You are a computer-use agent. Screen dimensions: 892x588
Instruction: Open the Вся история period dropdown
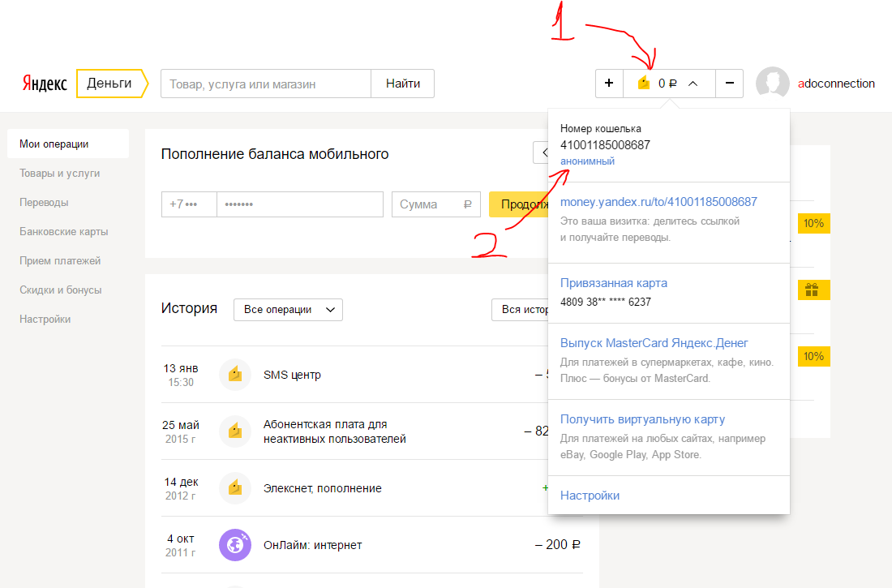pyautogui.click(x=520, y=310)
